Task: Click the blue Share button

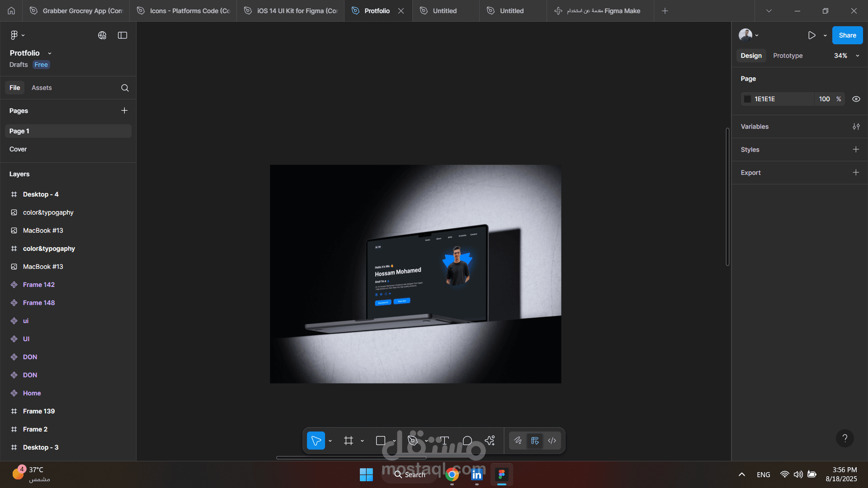Action: tap(847, 35)
